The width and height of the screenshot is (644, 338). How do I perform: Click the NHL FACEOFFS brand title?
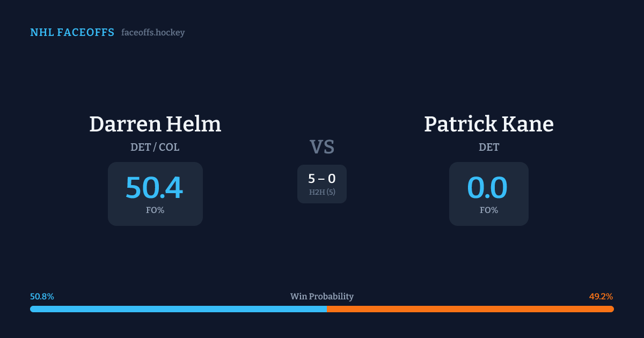72,33
